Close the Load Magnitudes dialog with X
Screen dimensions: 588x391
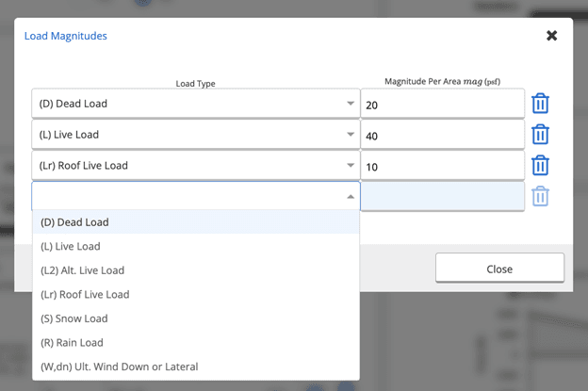coord(551,36)
